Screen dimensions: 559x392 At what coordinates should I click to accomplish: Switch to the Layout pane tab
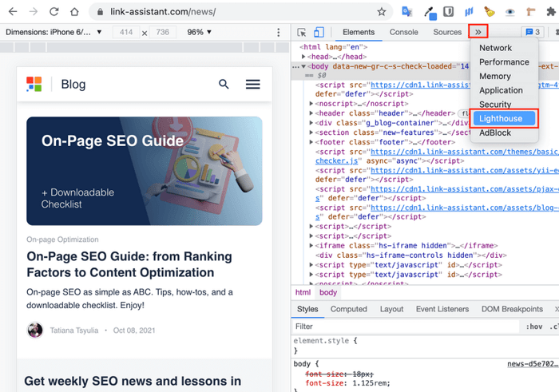coord(391,309)
